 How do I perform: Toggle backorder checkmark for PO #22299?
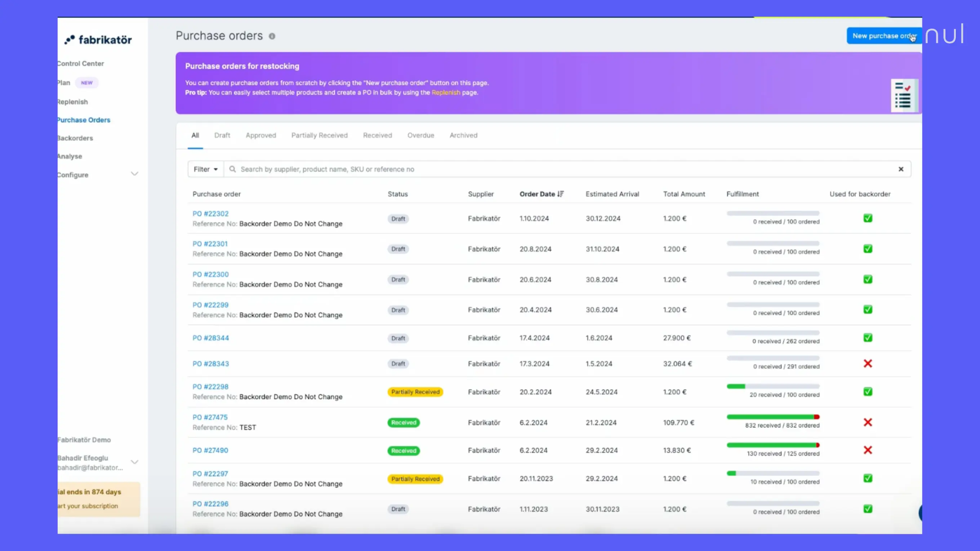(x=868, y=310)
